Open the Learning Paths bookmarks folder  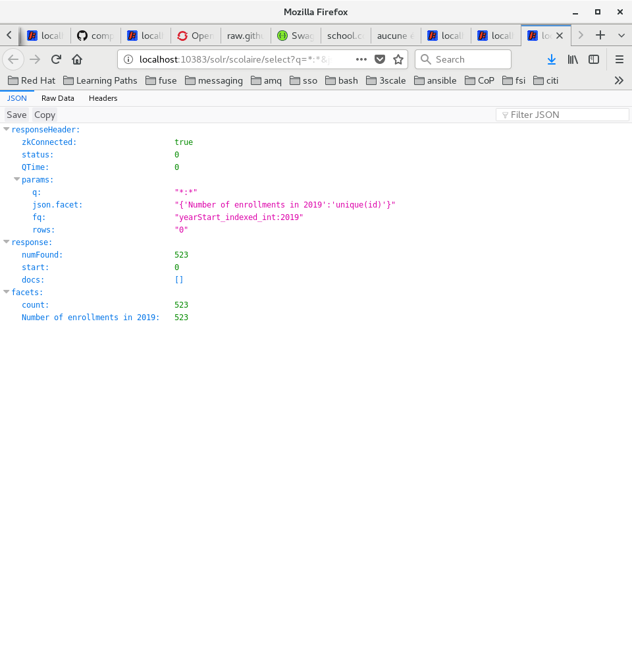point(100,80)
